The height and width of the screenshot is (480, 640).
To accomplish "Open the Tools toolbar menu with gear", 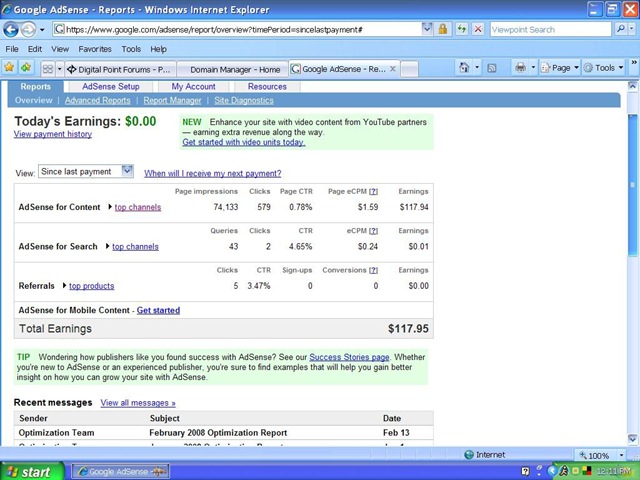I will pos(603,68).
